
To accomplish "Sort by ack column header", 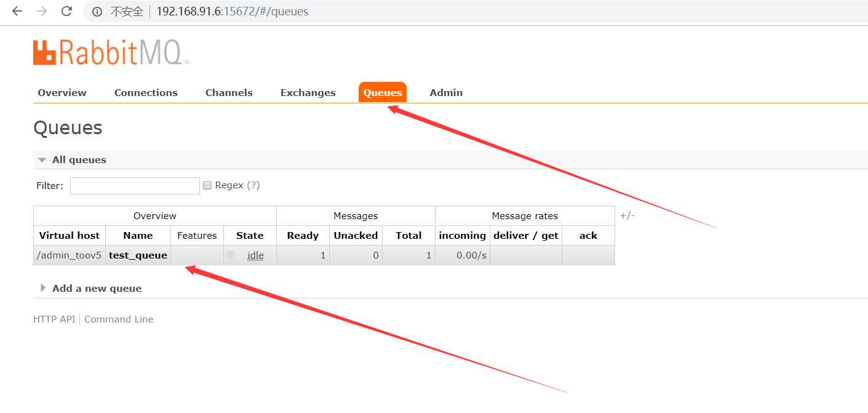I will [x=588, y=235].
